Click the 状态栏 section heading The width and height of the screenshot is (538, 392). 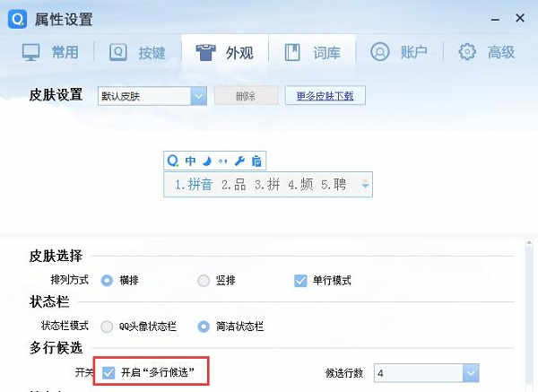(x=49, y=302)
